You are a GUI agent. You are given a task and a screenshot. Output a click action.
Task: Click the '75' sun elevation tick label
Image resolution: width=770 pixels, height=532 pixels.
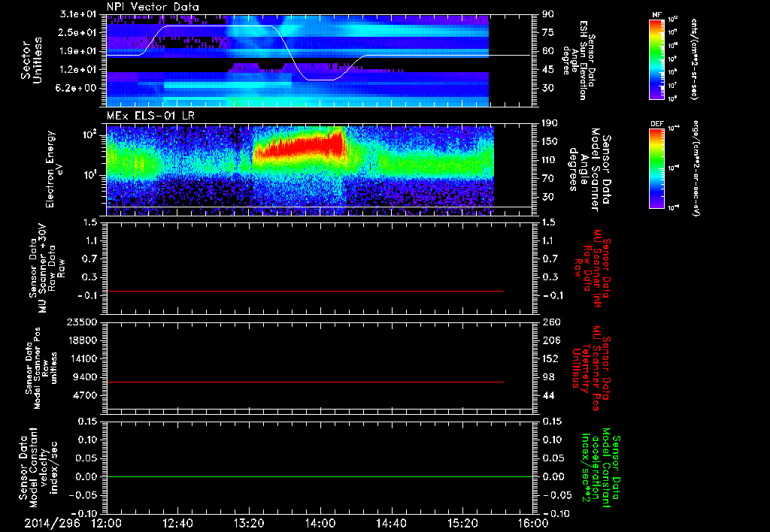click(x=547, y=32)
